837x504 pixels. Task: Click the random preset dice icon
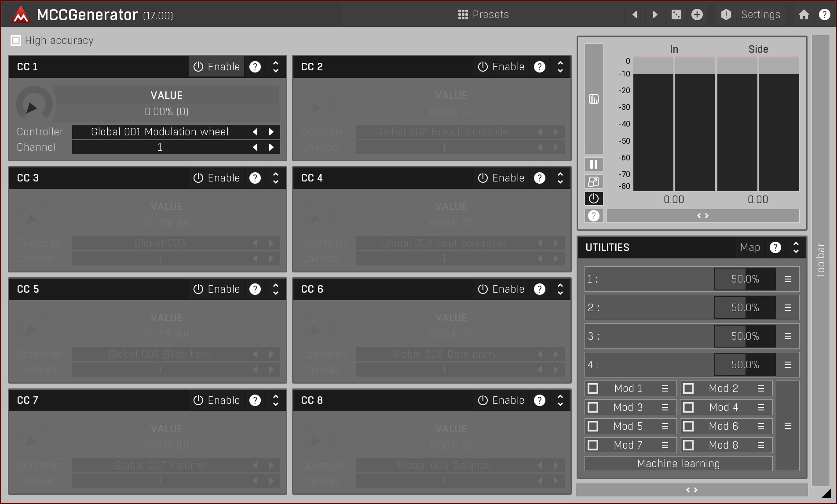676,15
